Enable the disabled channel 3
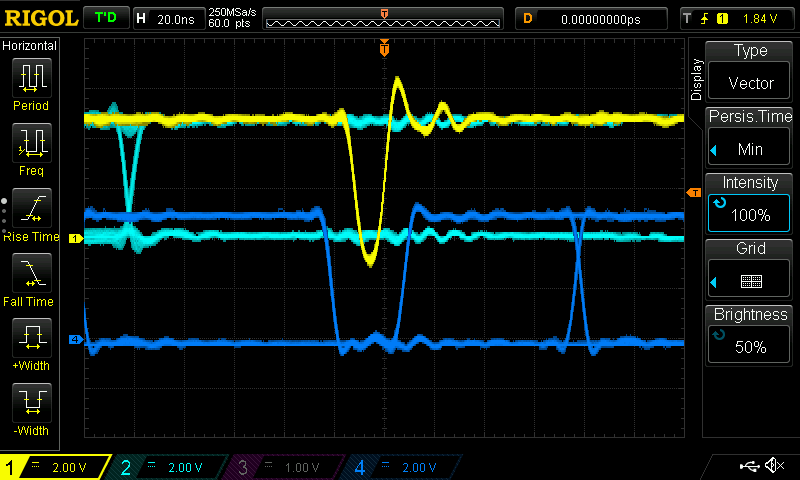 [285, 467]
